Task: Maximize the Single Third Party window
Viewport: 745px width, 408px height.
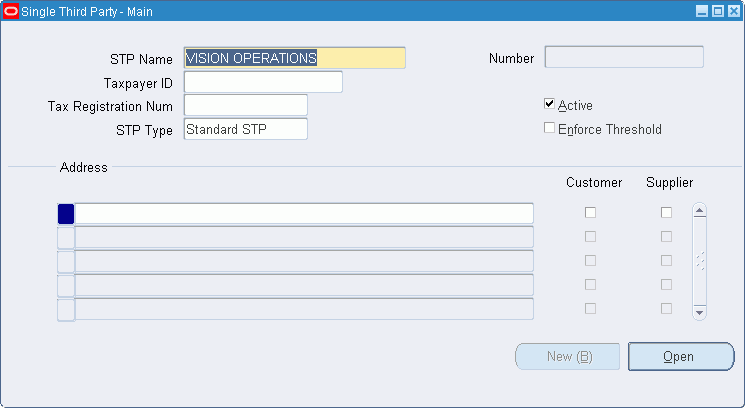Action: point(718,11)
